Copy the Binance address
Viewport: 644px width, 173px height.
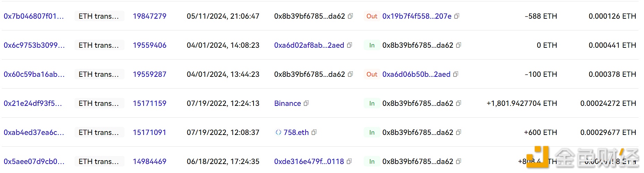pos(306,103)
